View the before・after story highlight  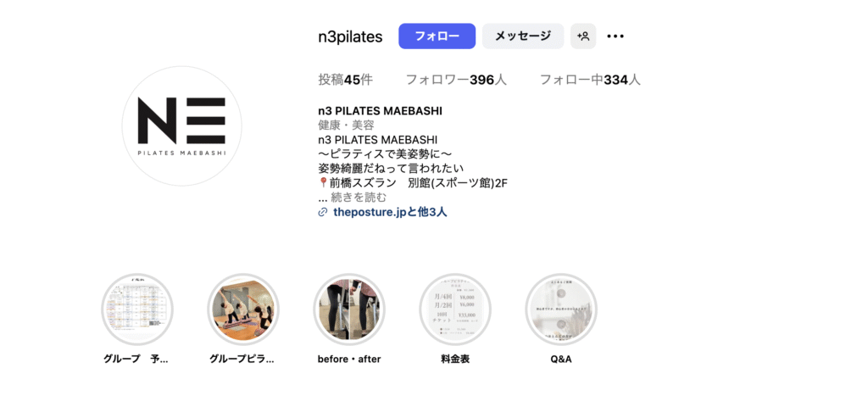[349, 309]
